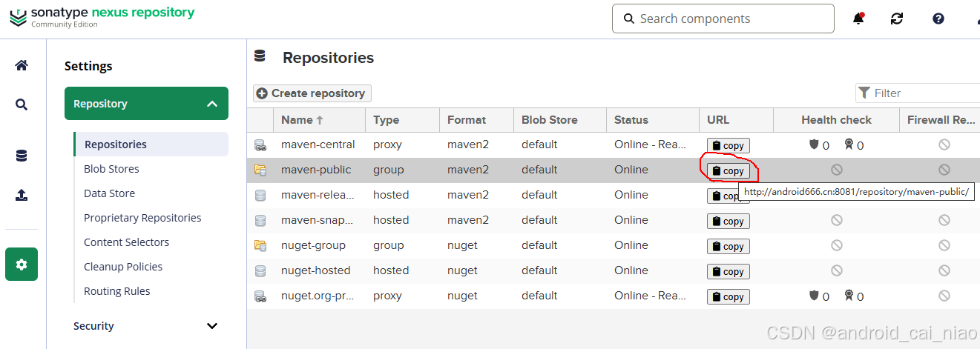Click nuget-hosted firewall report disabled icon
This screenshot has width=980, height=349.
pyautogui.click(x=944, y=270)
